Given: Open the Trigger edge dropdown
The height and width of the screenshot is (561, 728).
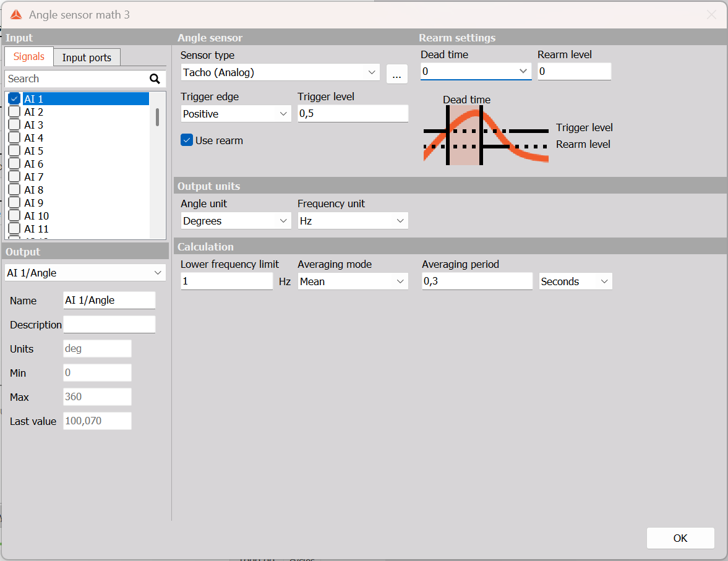Looking at the screenshot, I should 236,114.
